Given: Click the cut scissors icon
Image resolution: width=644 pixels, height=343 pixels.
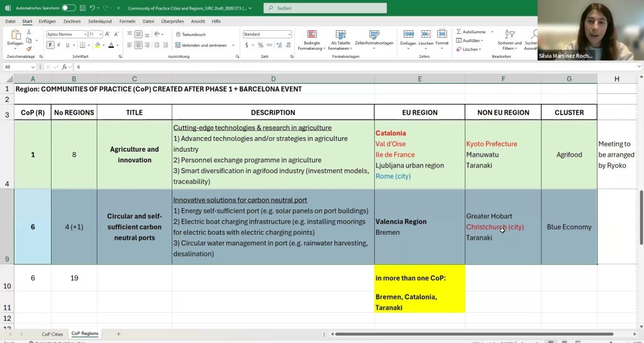Looking at the screenshot, I should click(29, 33).
